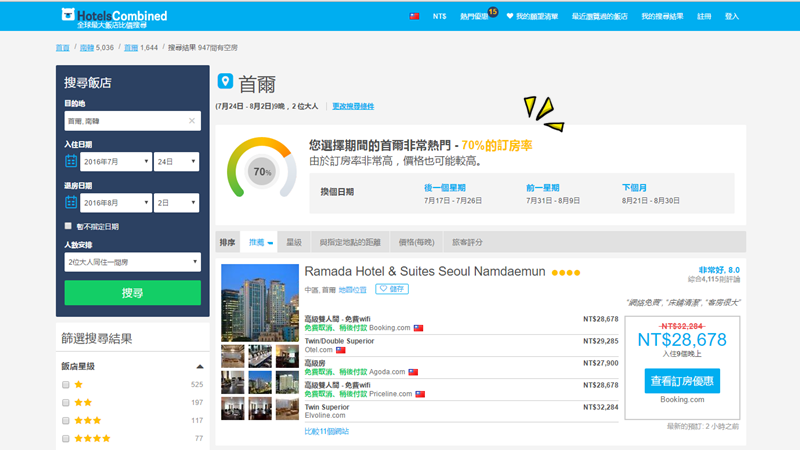Open check-in month dropdown 2016年7月
The width and height of the screenshot is (800, 450).
pyautogui.click(x=116, y=162)
